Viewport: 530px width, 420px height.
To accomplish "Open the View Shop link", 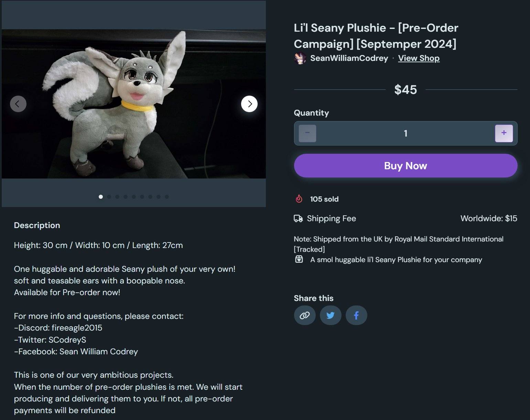I will click(x=419, y=58).
